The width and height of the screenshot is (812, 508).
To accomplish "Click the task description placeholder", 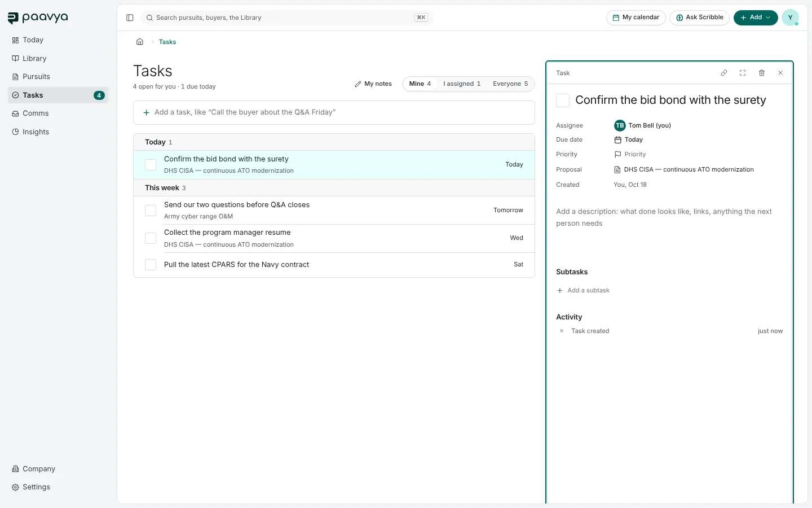I will pyautogui.click(x=669, y=217).
